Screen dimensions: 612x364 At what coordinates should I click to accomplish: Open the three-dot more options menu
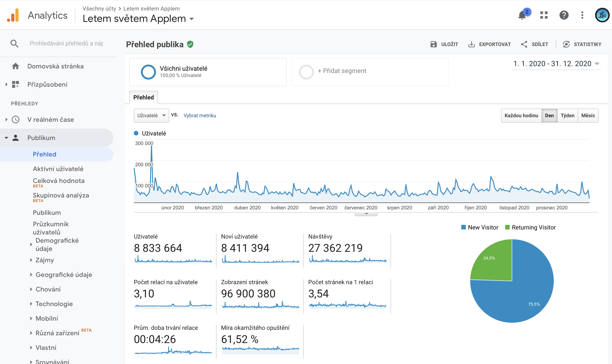tap(582, 15)
